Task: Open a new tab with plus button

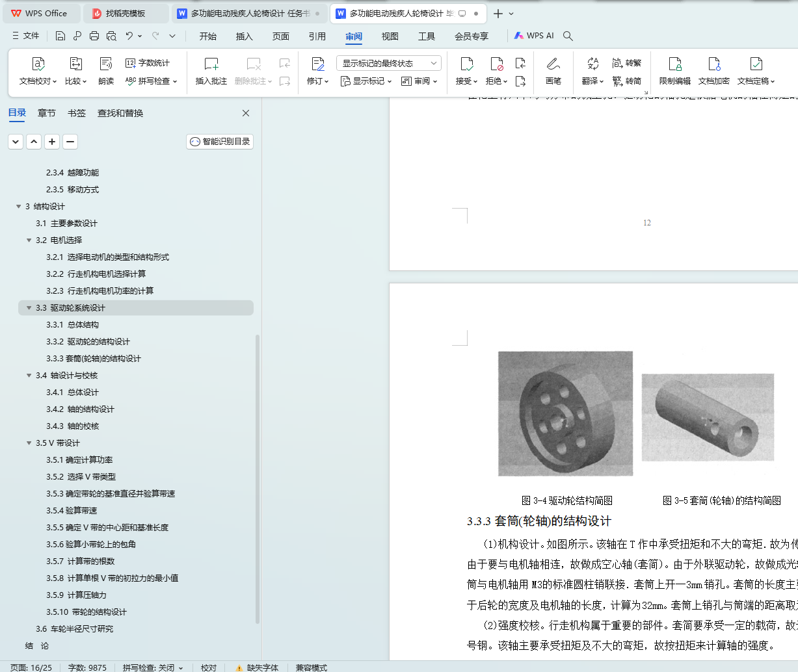Action: coord(498,14)
